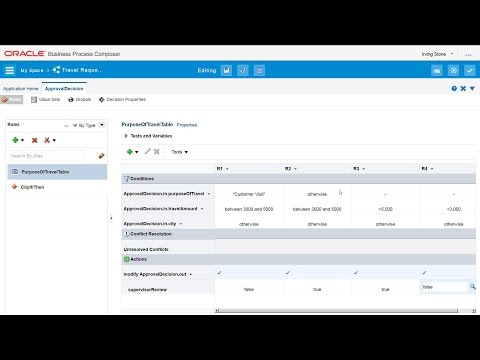Click the green plus add rule icon in the Rules panel
Viewport: 480px width, 360px height.
pyautogui.click(x=15, y=140)
